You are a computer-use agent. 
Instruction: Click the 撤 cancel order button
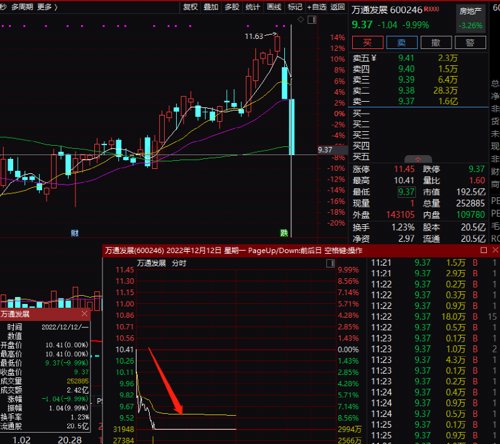tap(436, 43)
